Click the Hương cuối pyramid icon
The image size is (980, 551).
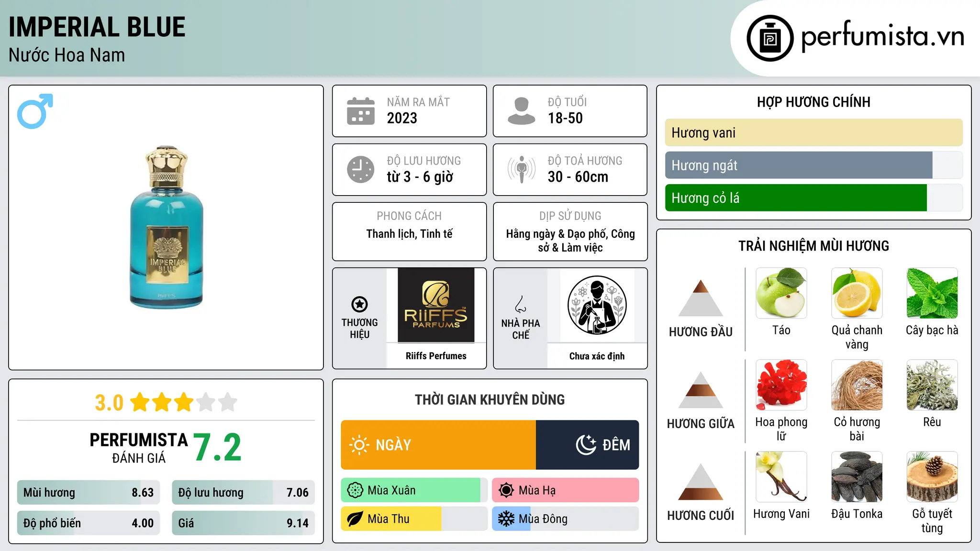pos(701,481)
